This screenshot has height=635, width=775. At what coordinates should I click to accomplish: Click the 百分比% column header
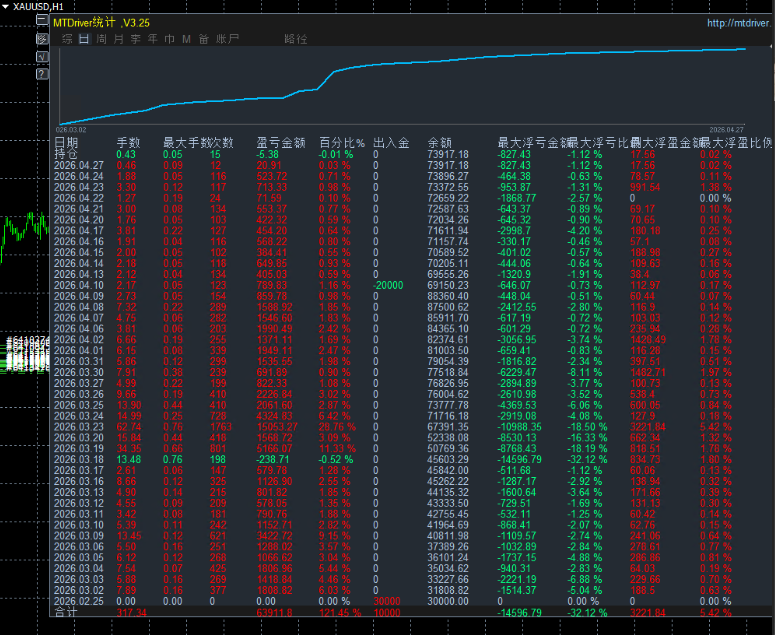[342, 143]
